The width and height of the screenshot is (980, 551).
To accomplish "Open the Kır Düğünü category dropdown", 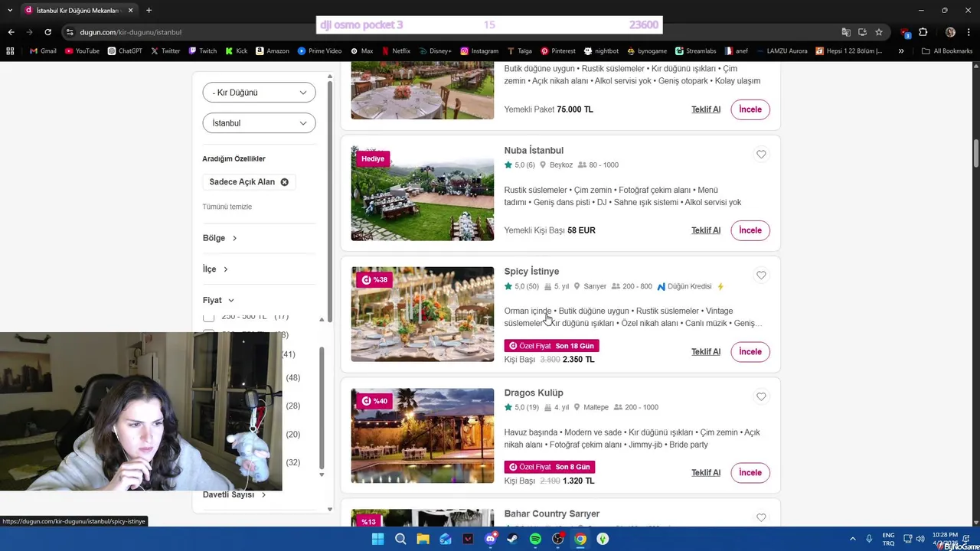I will click(259, 93).
